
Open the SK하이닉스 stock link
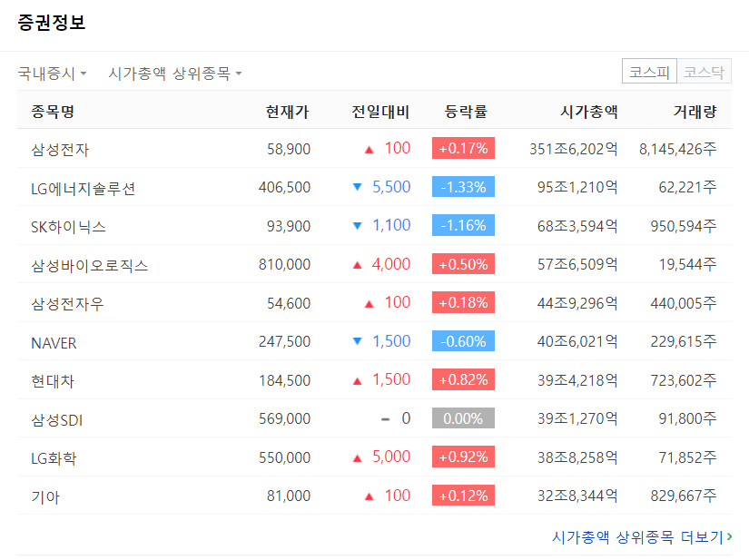pos(68,227)
